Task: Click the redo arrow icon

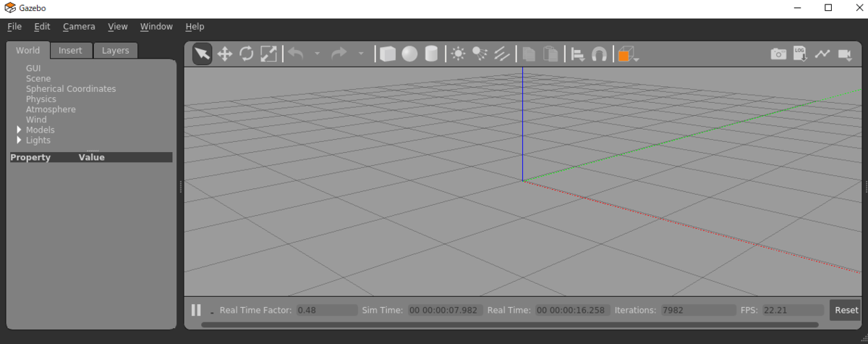Action: tap(339, 53)
